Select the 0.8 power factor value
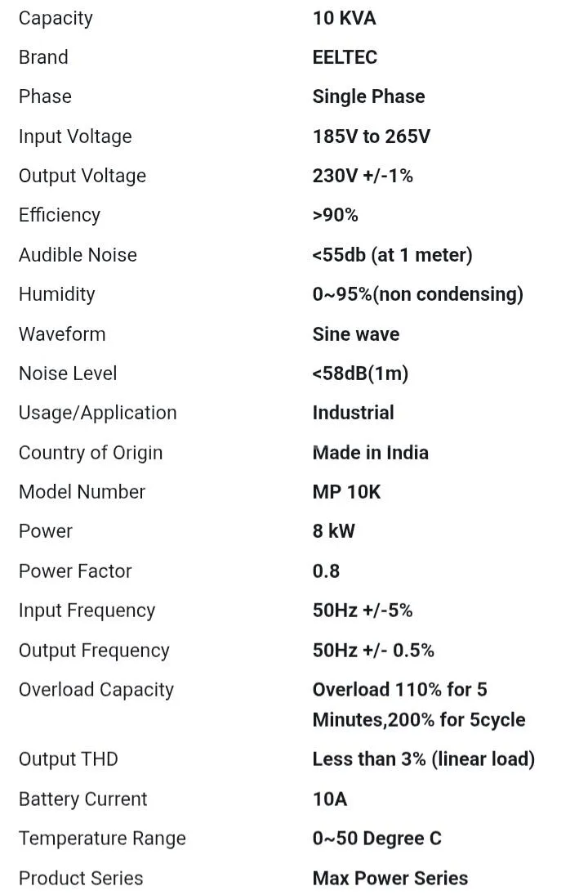Image resolution: width=588 pixels, height=895 pixels. 326,571
